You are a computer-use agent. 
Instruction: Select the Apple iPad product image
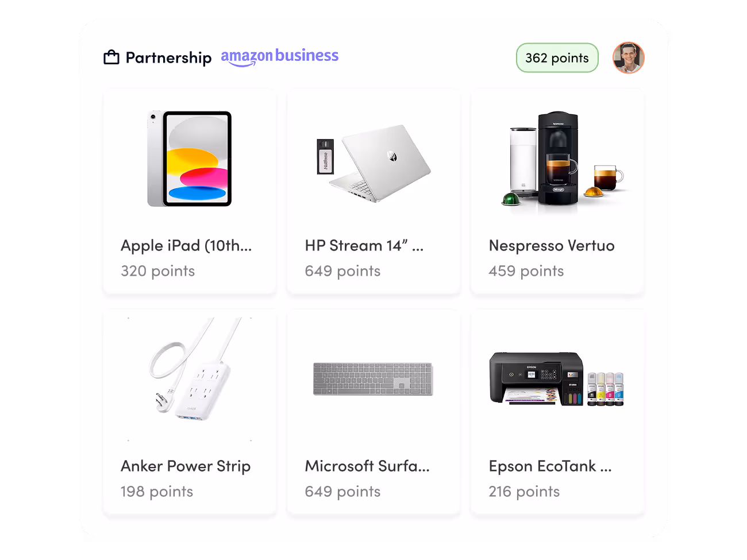(190, 159)
